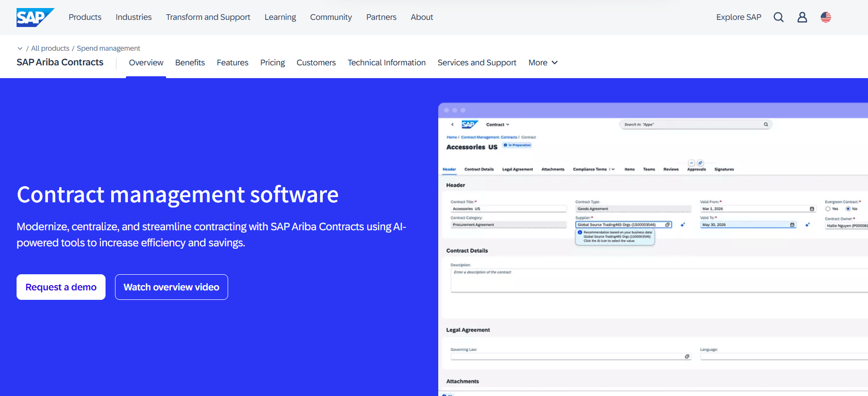Select the No radio for Evergreen Contract

(848, 209)
